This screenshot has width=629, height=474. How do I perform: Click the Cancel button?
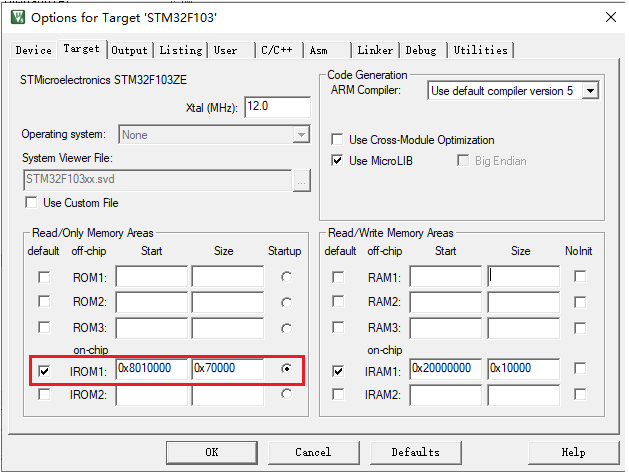pyautogui.click(x=313, y=453)
